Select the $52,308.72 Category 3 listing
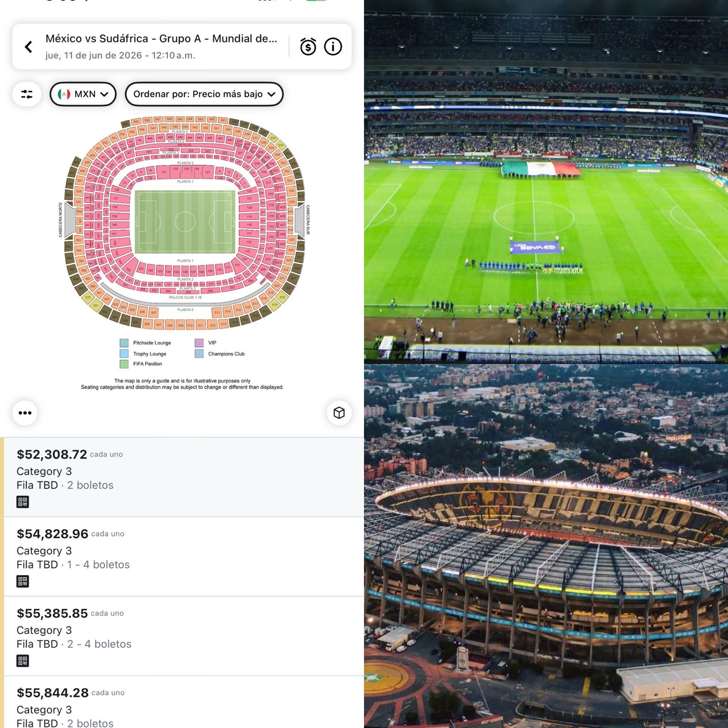The image size is (728, 728). click(x=182, y=471)
